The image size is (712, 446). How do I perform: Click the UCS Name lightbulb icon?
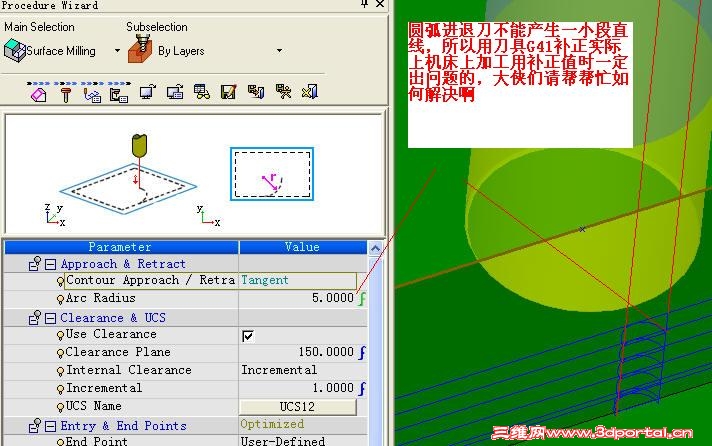(x=60, y=407)
